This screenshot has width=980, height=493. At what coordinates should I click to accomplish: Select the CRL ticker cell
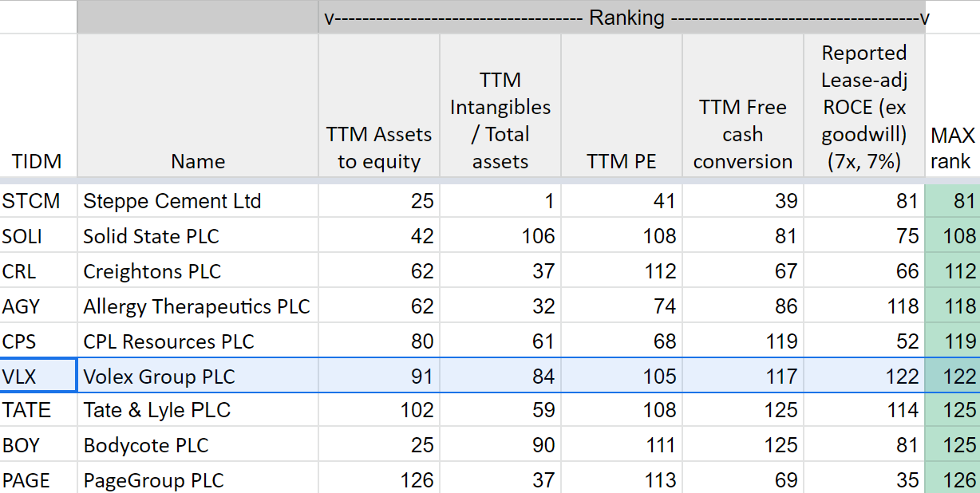(x=38, y=271)
